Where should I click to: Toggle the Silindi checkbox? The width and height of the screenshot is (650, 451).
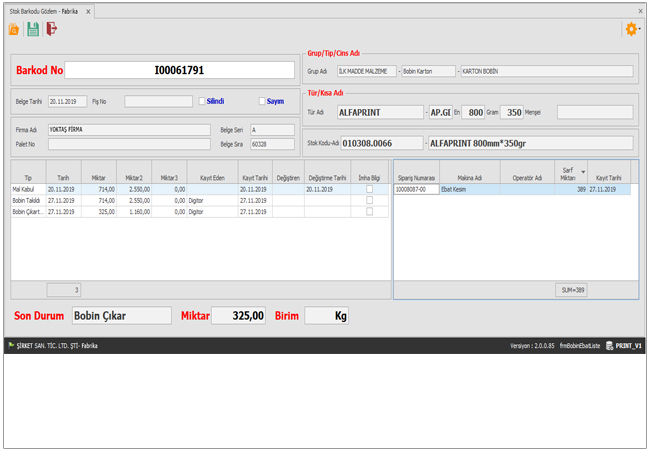(x=202, y=101)
